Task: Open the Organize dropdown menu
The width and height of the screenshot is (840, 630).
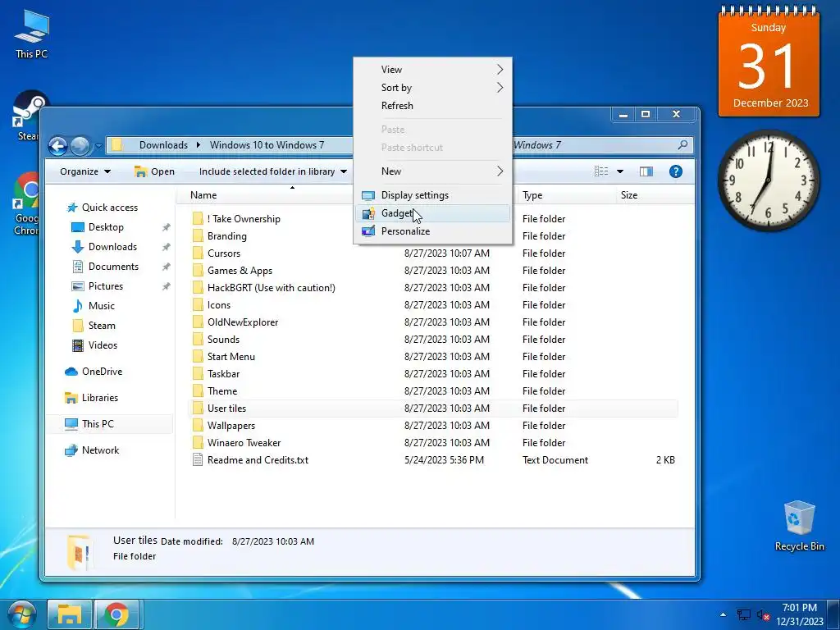Action: [x=85, y=171]
